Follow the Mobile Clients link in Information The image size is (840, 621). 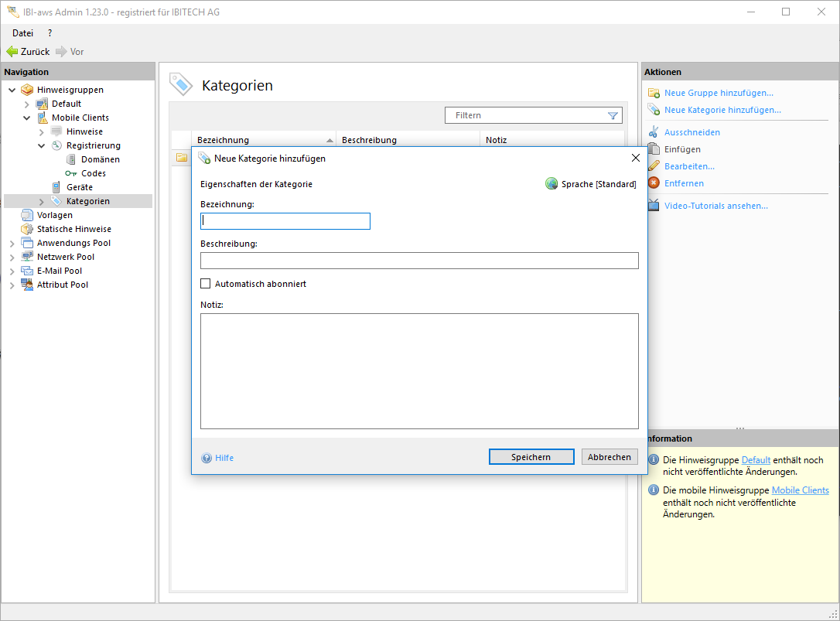click(800, 490)
